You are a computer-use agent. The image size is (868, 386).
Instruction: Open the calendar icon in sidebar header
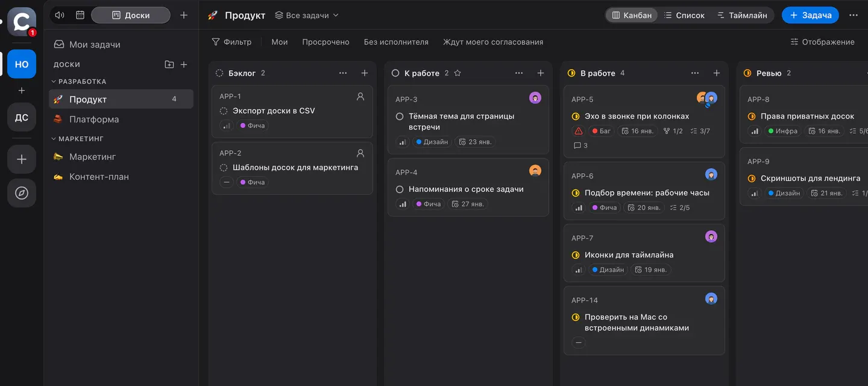coord(80,15)
